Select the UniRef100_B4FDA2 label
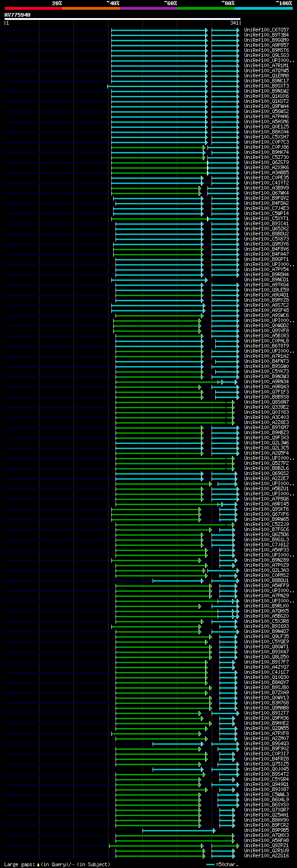The width and height of the screenshot is (297, 868). click(266, 203)
